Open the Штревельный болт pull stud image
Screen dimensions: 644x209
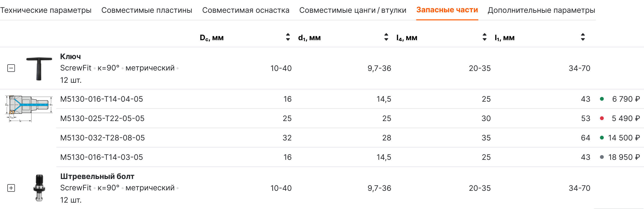(x=39, y=188)
